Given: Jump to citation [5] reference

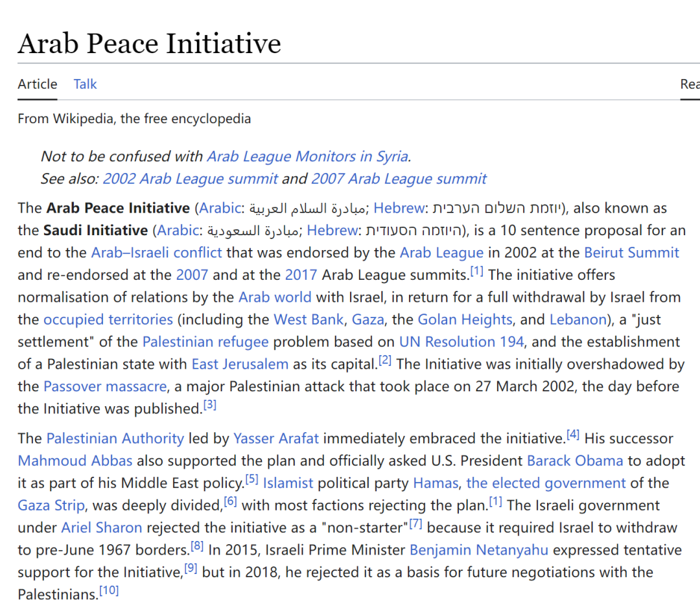Looking at the screenshot, I should click(x=251, y=479).
